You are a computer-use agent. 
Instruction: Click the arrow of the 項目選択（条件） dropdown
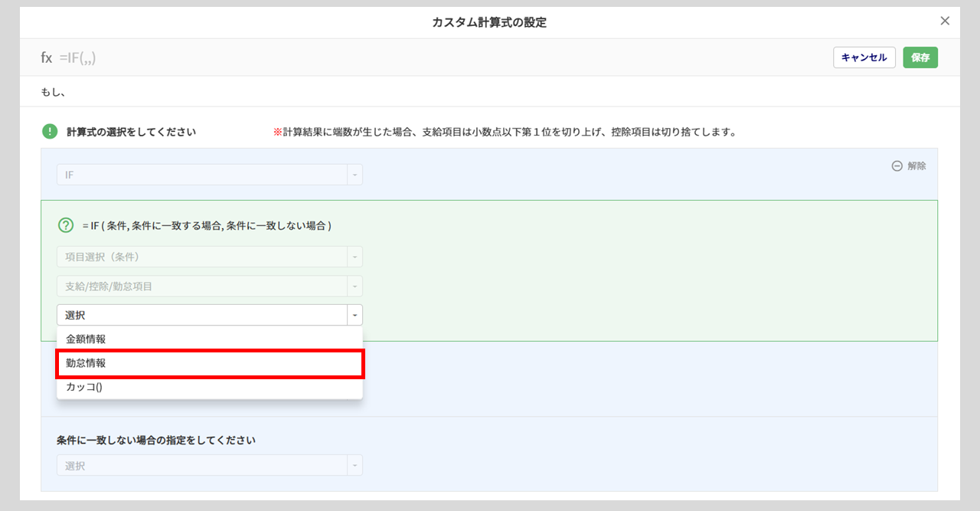(x=354, y=257)
